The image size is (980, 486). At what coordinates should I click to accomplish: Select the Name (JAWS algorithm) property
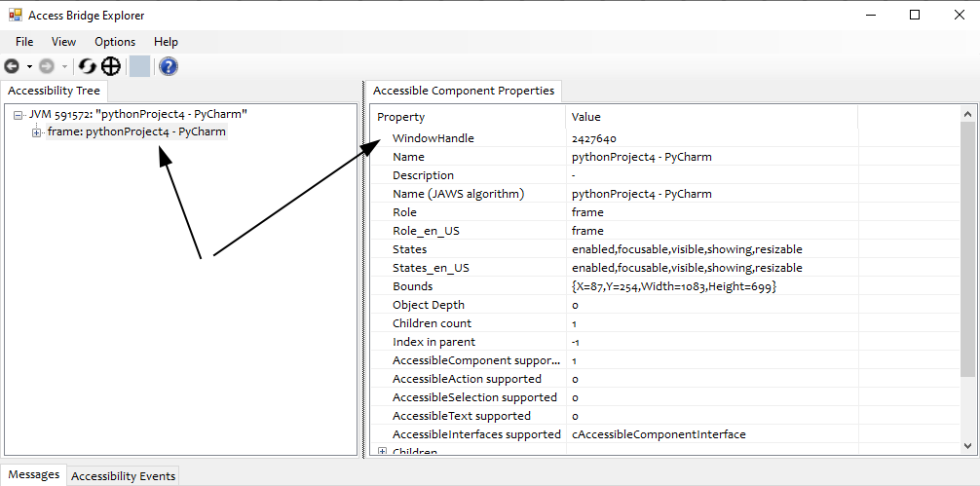[x=458, y=194]
